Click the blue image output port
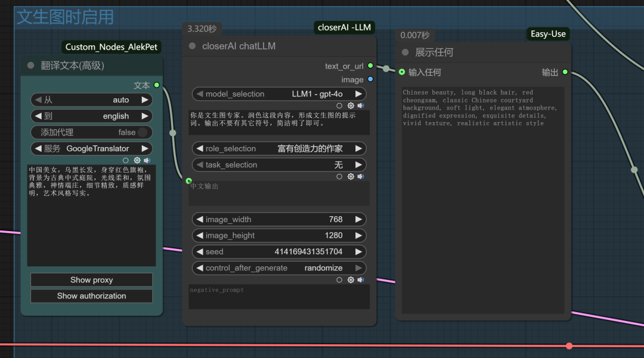This screenshot has height=358, width=644. pyautogui.click(x=370, y=79)
